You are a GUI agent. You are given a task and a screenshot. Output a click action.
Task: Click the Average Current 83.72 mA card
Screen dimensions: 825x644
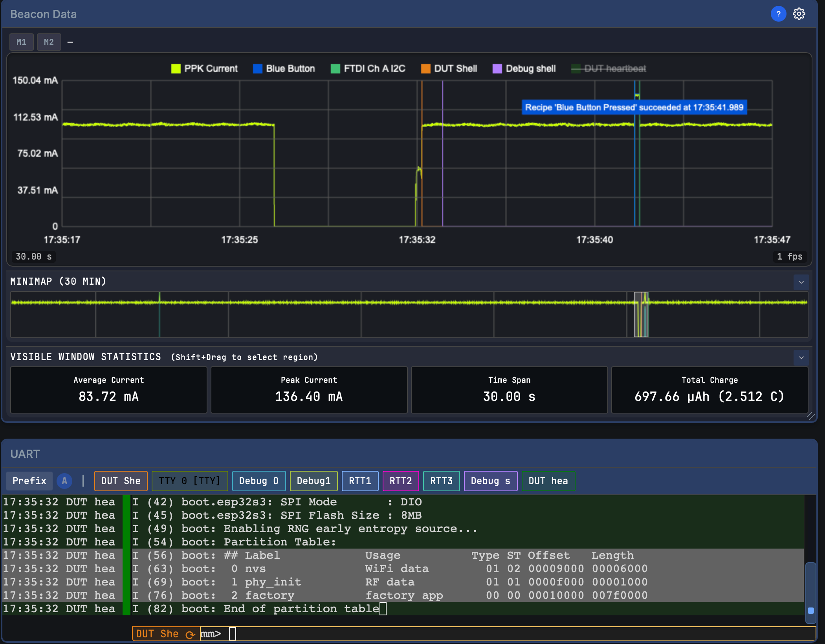click(x=109, y=390)
